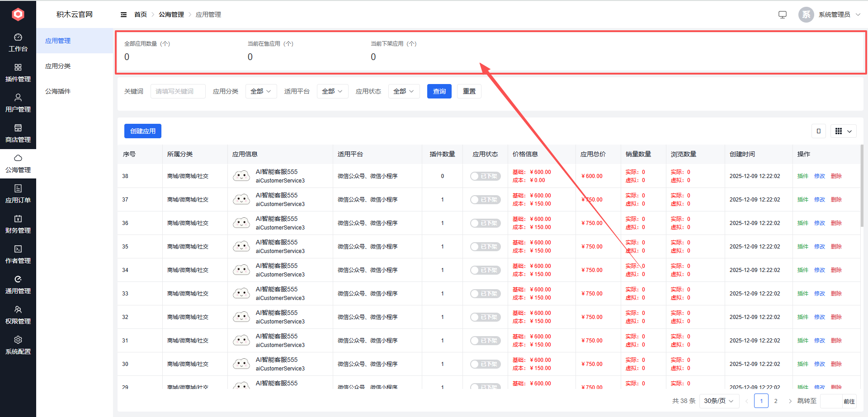Screen dimensions: 868x417
Task: Open 权限管理 in the sidebar
Action: point(18,315)
